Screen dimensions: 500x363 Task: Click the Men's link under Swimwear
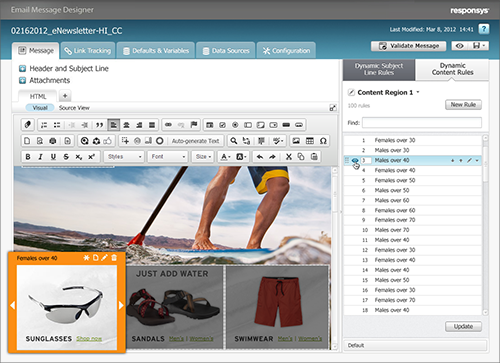click(285, 339)
